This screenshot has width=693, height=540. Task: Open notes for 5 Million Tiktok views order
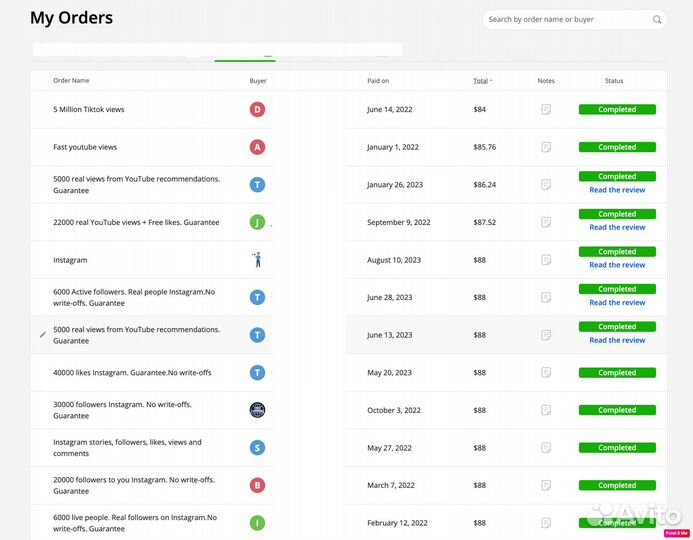(x=546, y=110)
